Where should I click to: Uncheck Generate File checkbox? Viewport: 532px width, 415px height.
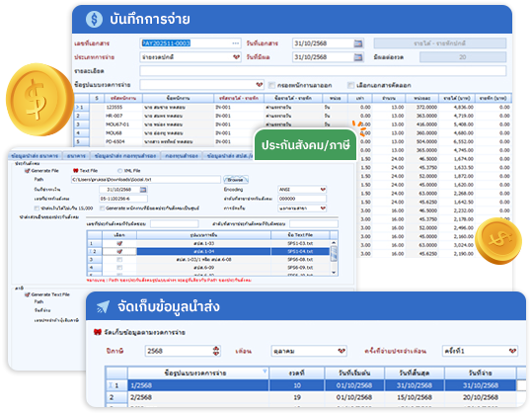point(28,171)
